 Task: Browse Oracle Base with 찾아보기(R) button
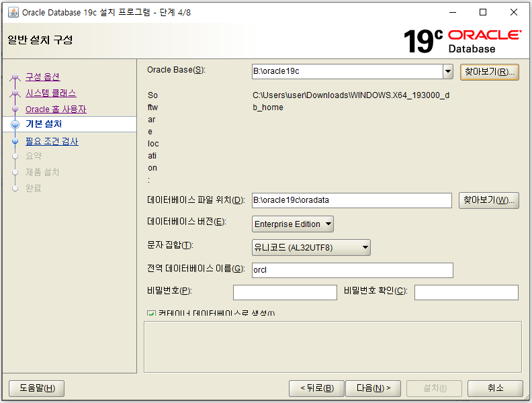tap(489, 72)
